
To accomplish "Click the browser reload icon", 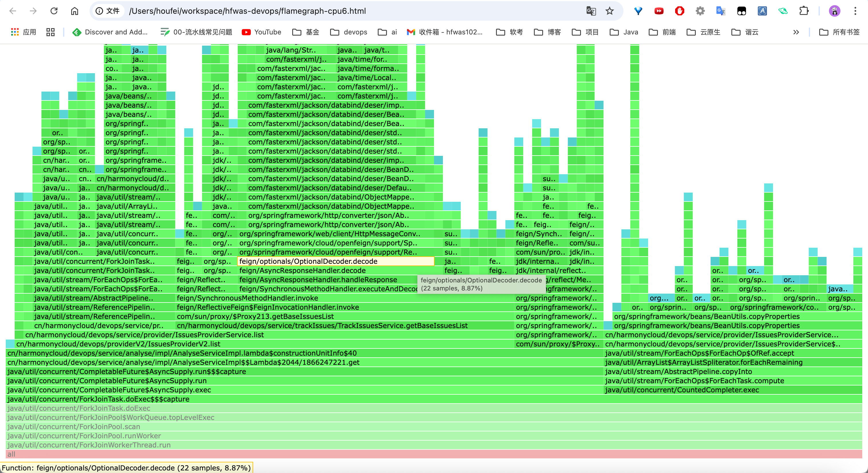I will [x=54, y=11].
